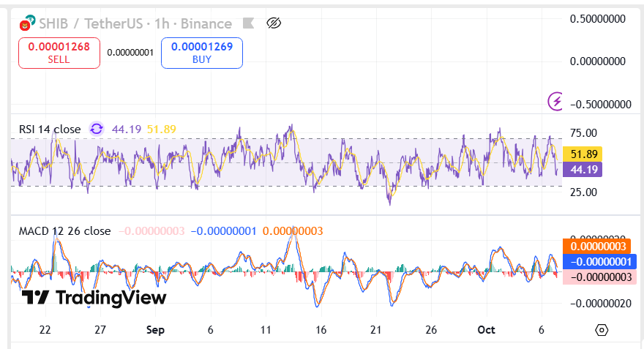
Task: Click the 0.00000001 spread value
Action: pos(130,53)
